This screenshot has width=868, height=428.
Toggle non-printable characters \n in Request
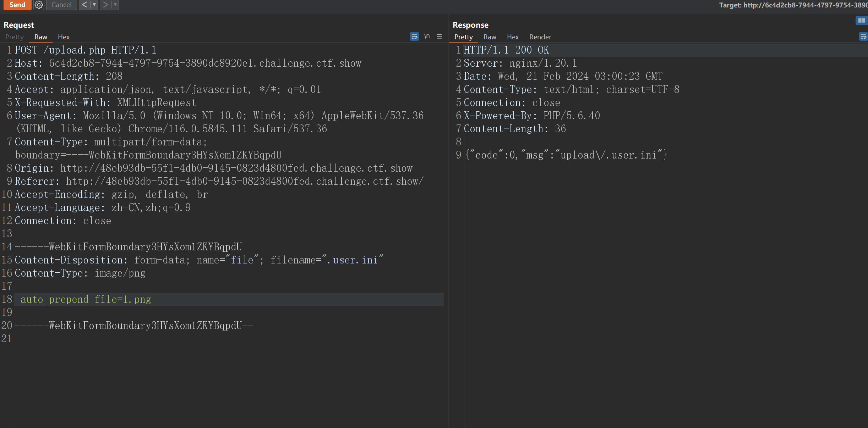pos(427,36)
